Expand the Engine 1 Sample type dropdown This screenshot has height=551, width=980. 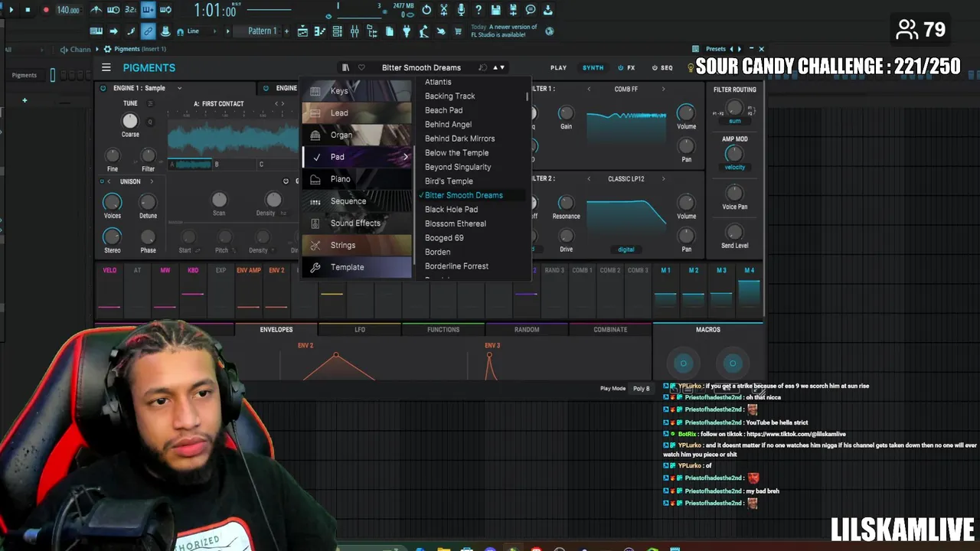coord(179,88)
